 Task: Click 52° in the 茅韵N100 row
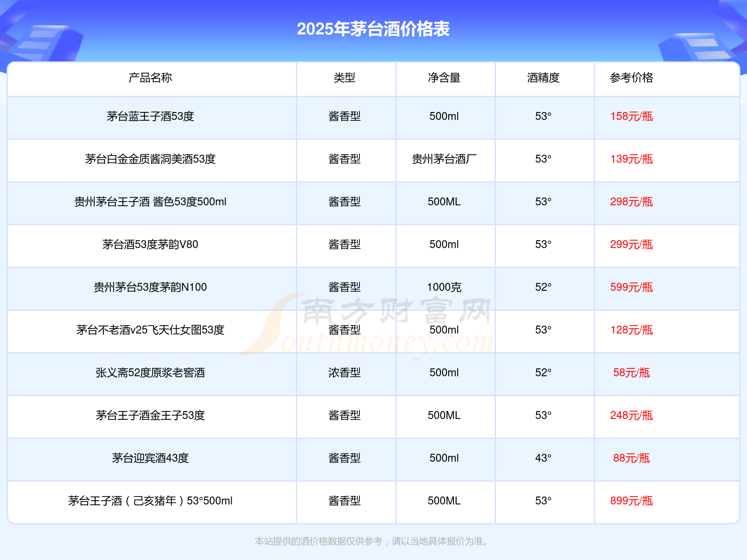[x=543, y=287]
